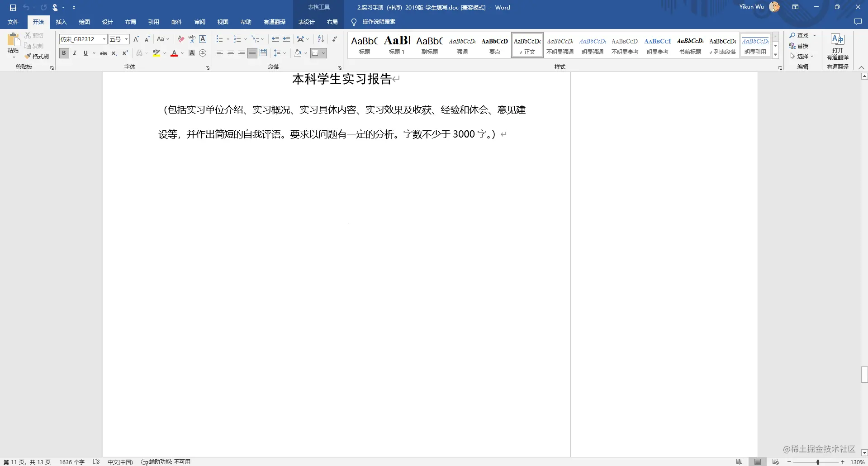
Task: Click the increase indent icon
Action: [x=286, y=39]
